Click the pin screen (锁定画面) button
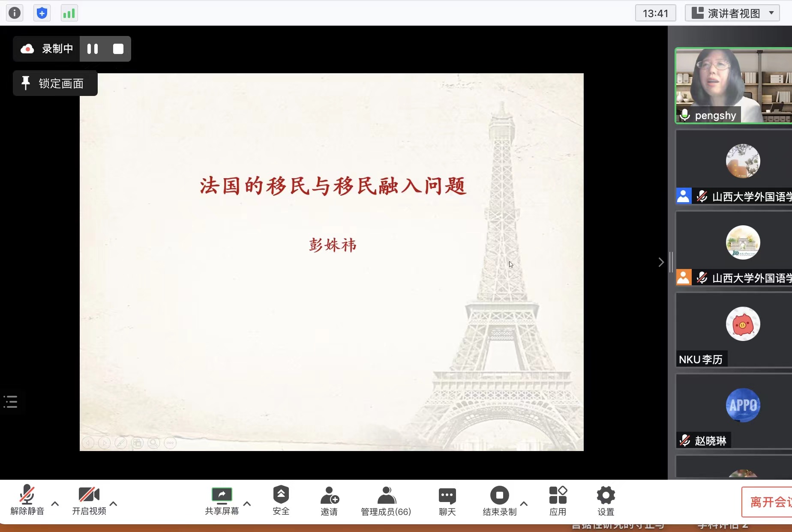792x532 pixels. [55, 84]
